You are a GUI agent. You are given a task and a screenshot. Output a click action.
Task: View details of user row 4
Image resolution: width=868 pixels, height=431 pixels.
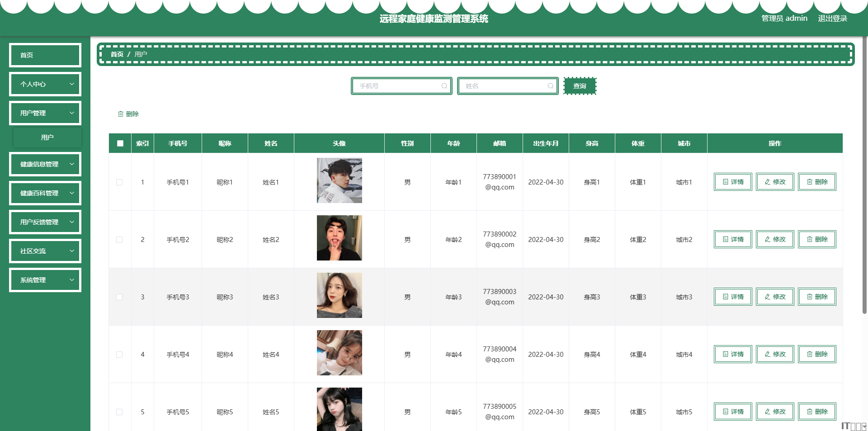pyautogui.click(x=732, y=354)
